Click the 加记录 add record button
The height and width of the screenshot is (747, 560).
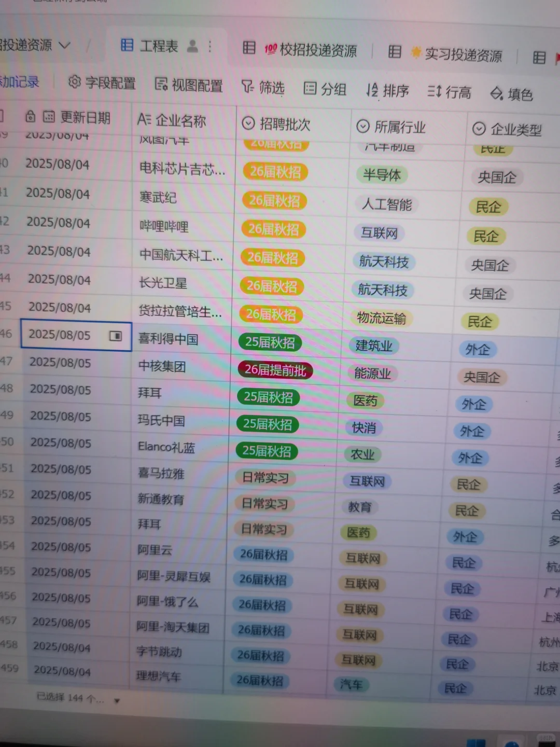[x=19, y=81]
